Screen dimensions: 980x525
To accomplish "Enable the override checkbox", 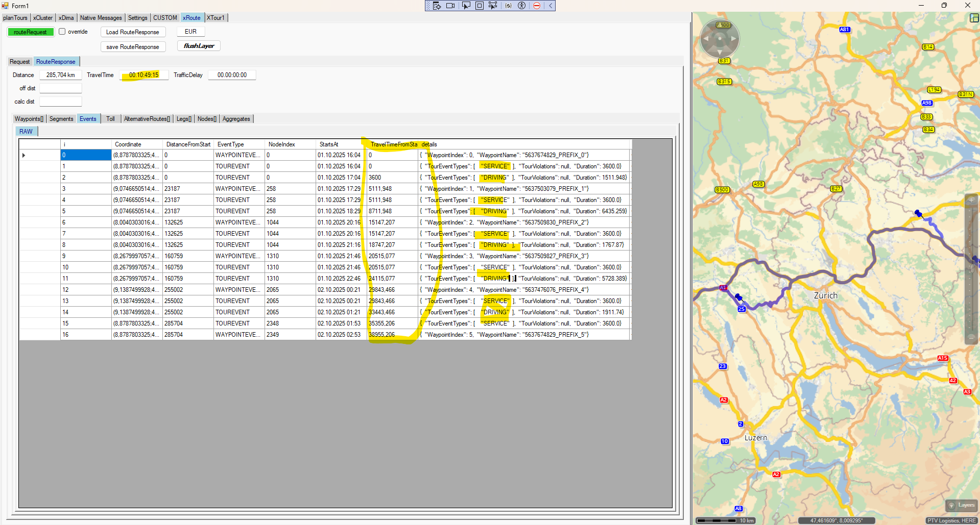I will point(62,32).
